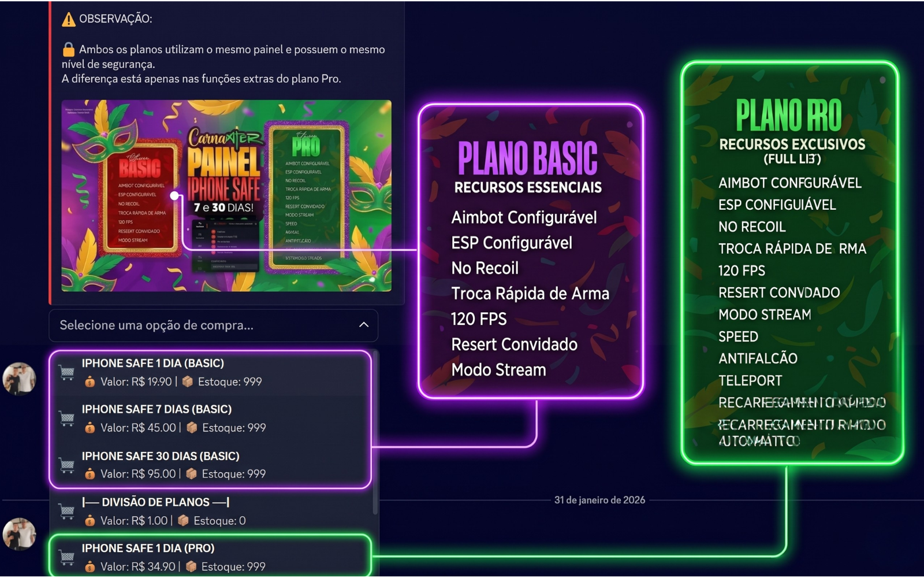Viewport: 924px width, 578px height.
Task: Click money bag icon next to R$ 1.00
Action: 90,521
